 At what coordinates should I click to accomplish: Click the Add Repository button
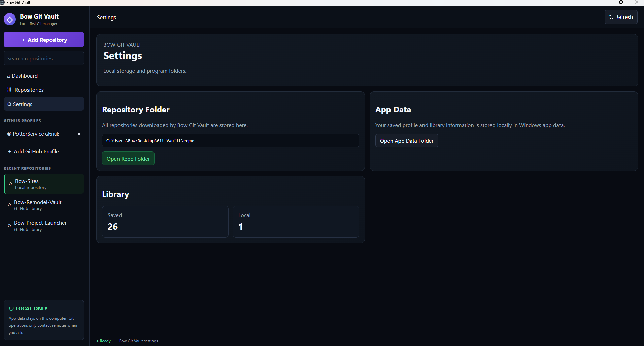point(44,40)
